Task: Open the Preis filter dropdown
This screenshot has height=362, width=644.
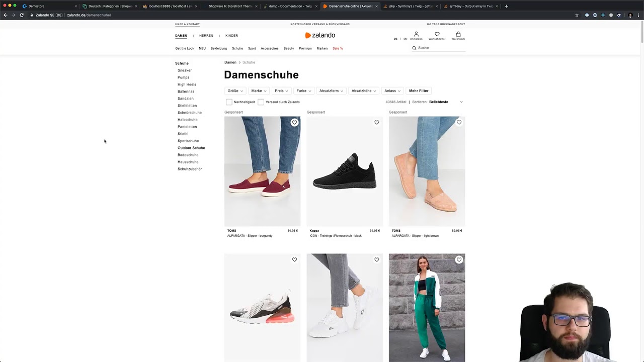Action: tap(281, 91)
